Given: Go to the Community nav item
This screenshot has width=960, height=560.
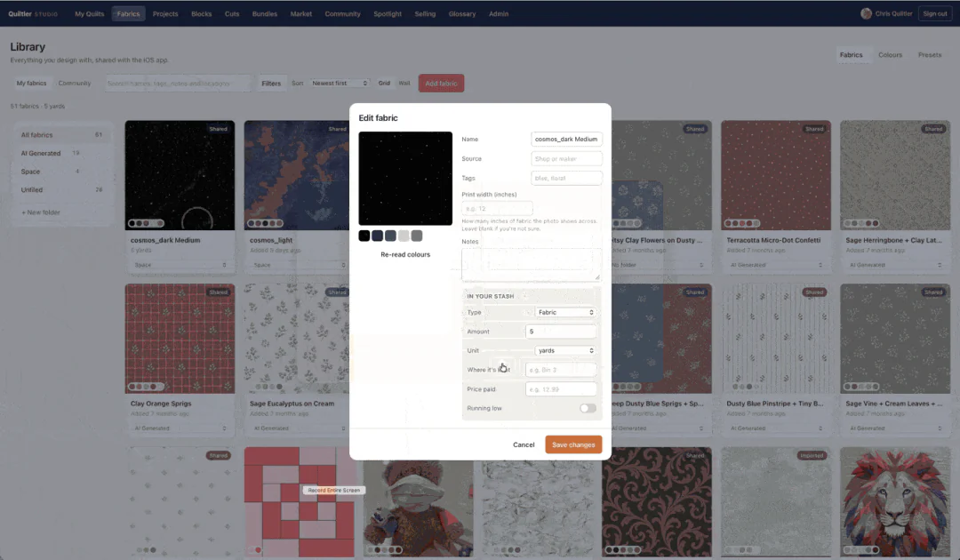Looking at the screenshot, I should click(x=342, y=13).
